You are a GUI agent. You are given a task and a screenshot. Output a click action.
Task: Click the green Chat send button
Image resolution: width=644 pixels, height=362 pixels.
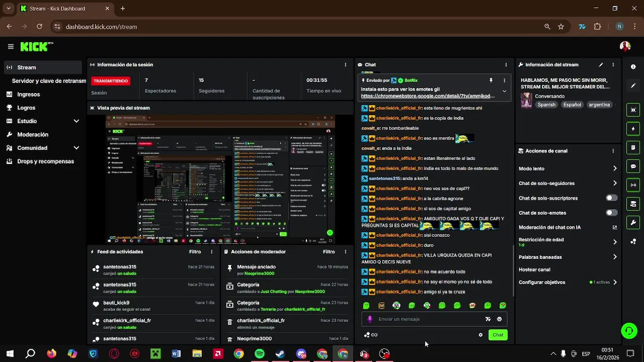click(x=498, y=335)
